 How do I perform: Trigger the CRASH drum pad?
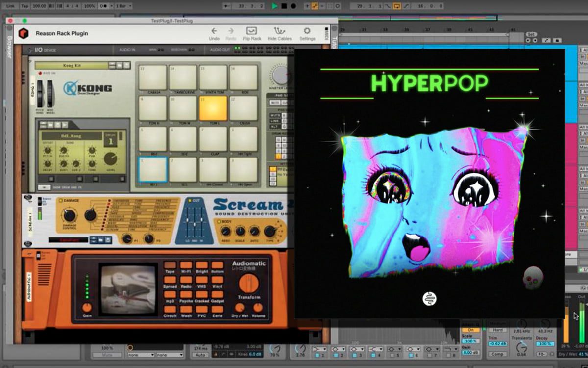(x=244, y=108)
